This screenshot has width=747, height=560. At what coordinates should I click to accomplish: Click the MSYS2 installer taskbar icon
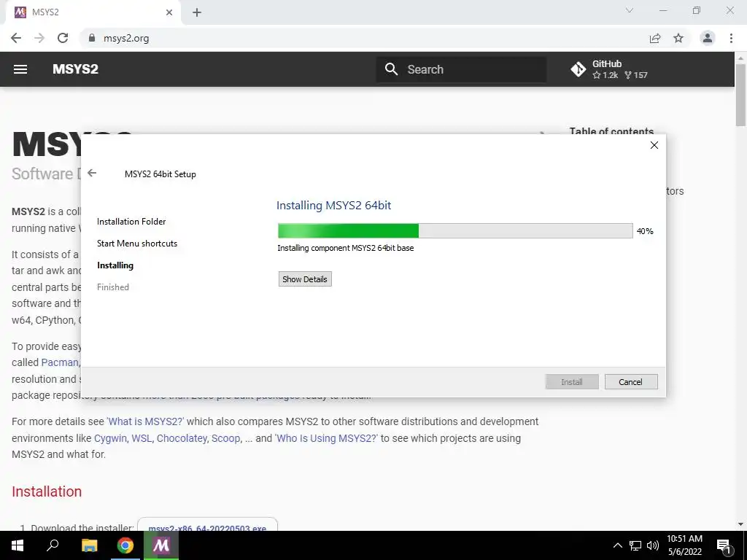point(161,545)
